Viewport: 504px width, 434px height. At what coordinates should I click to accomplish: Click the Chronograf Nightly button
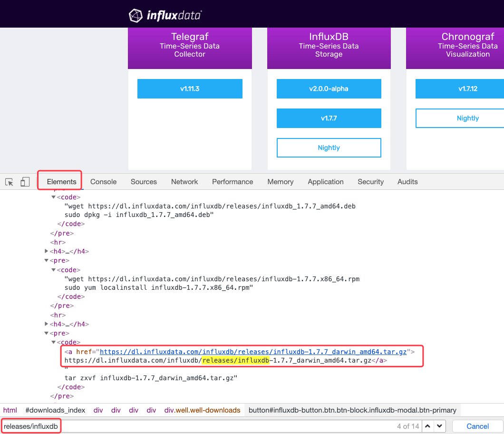point(460,118)
